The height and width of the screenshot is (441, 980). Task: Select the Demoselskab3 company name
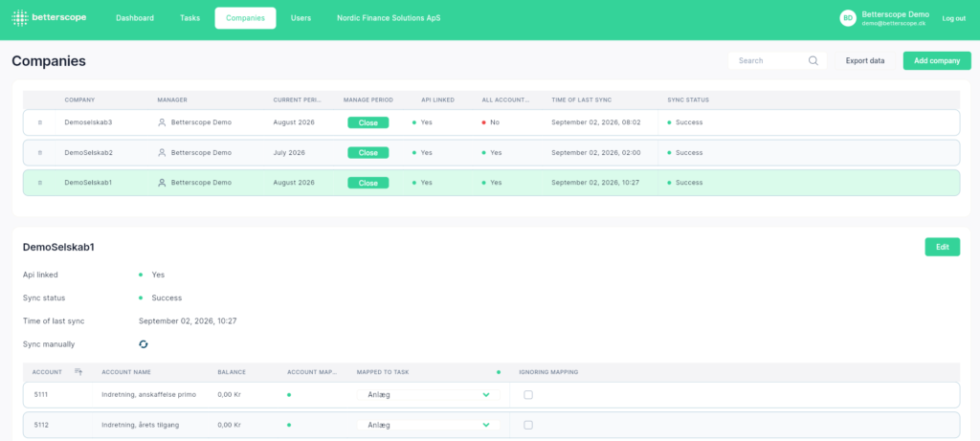[x=88, y=122]
